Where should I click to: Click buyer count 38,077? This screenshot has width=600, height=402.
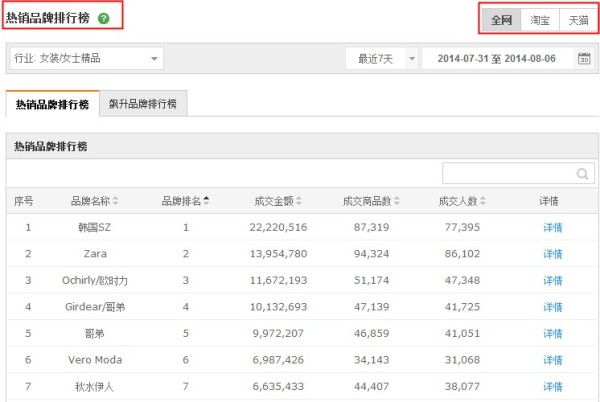pos(462,387)
